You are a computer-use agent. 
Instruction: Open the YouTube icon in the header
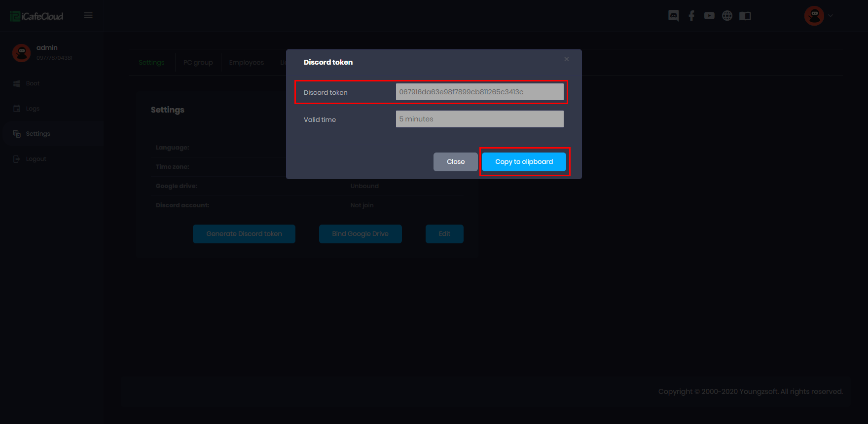(709, 16)
